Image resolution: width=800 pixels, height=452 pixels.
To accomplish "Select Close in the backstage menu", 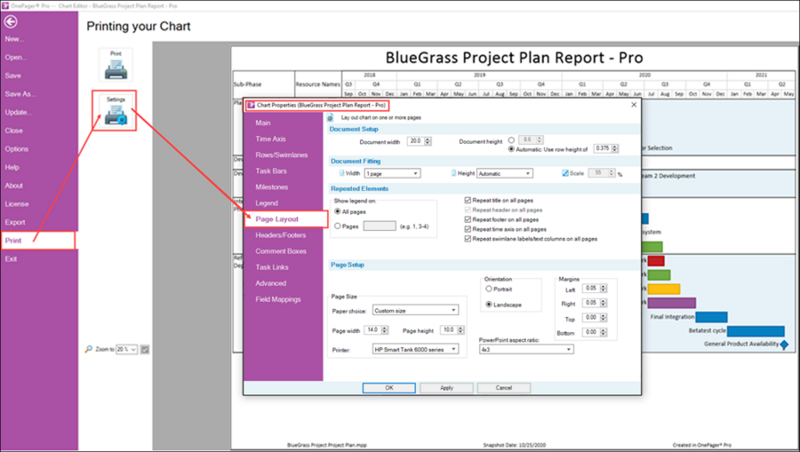I will click(14, 131).
